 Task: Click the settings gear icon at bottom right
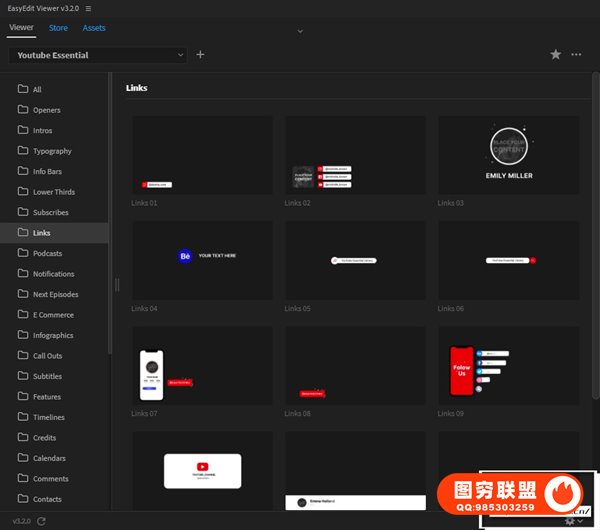click(x=570, y=521)
